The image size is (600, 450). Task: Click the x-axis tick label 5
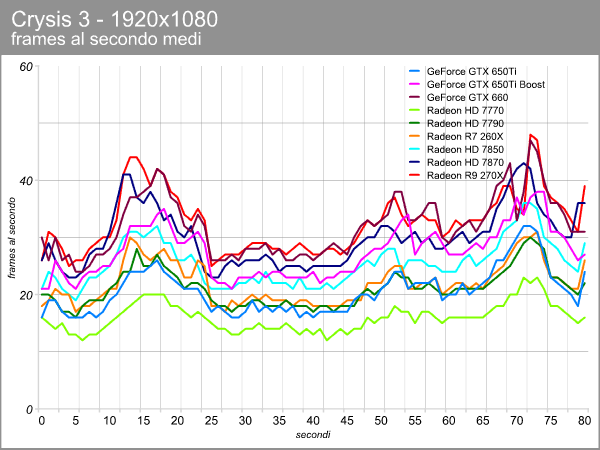pyautogui.click(x=75, y=421)
